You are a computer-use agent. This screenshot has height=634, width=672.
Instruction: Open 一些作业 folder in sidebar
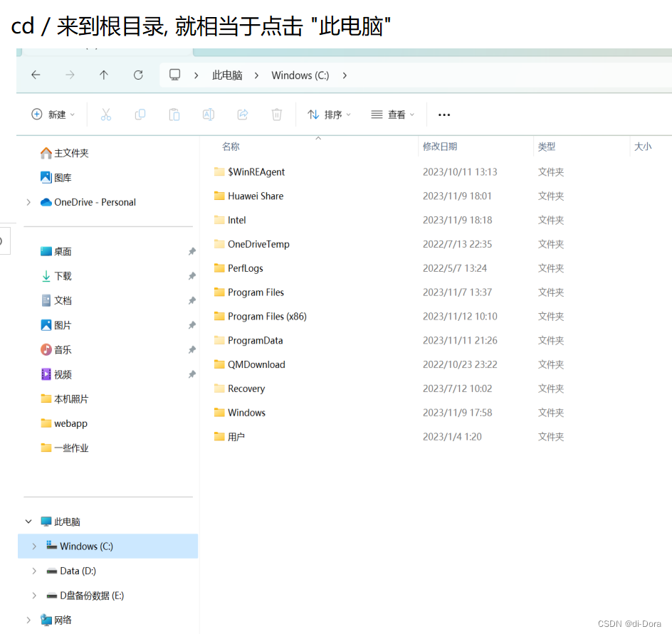(64, 448)
